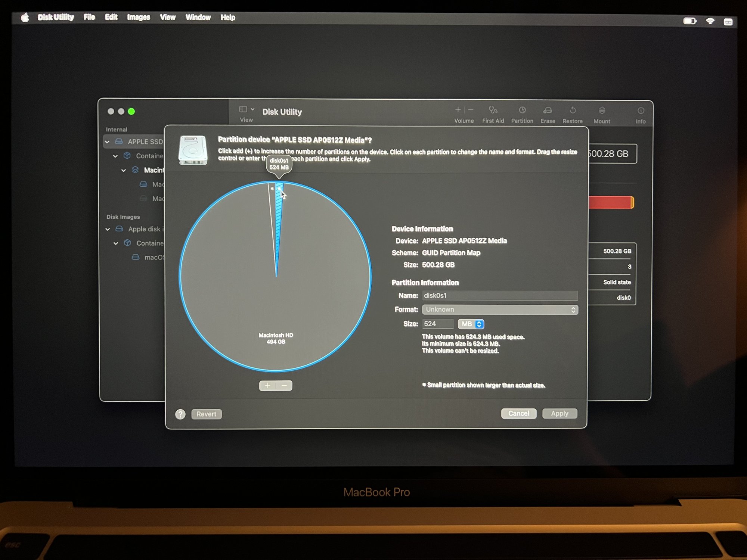Select the Apple disk image drive icon

point(119,229)
